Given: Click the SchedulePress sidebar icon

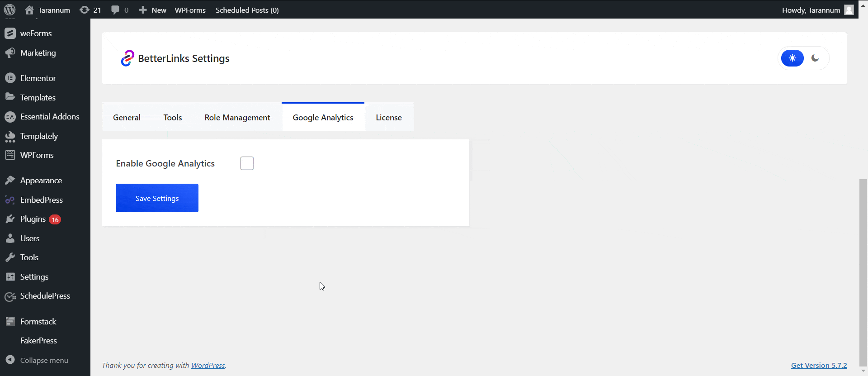Looking at the screenshot, I should point(10,296).
